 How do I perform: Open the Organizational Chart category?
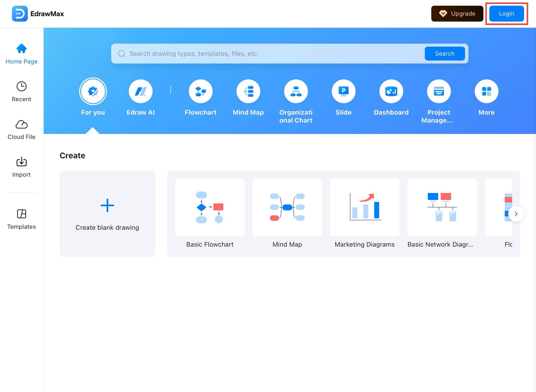point(296,91)
